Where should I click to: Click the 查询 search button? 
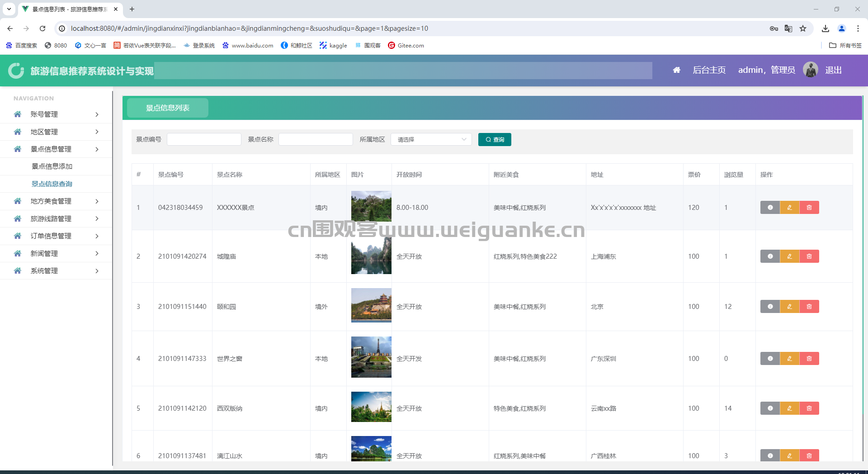click(x=495, y=139)
